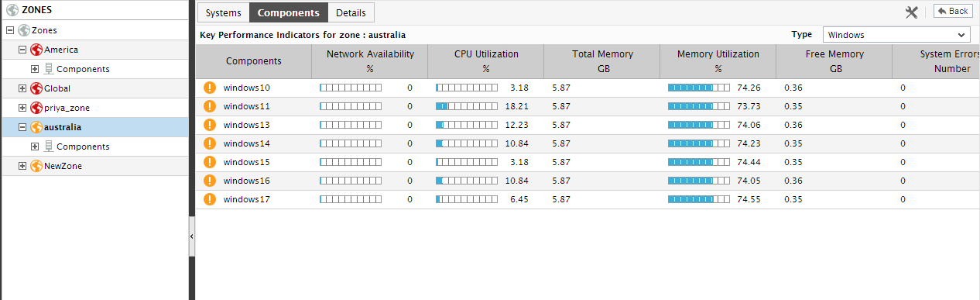
Task: Expand Components under the australia zone
Action: (35, 147)
